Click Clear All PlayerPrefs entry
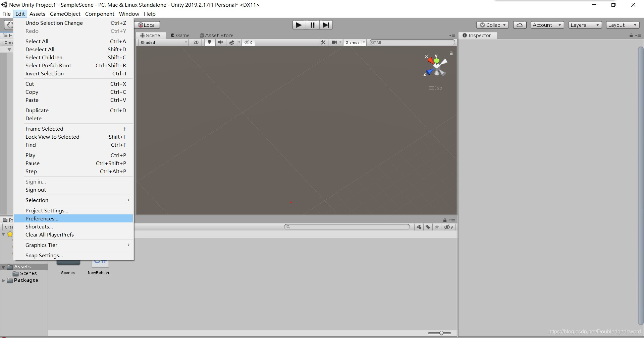 tap(73, 234)
